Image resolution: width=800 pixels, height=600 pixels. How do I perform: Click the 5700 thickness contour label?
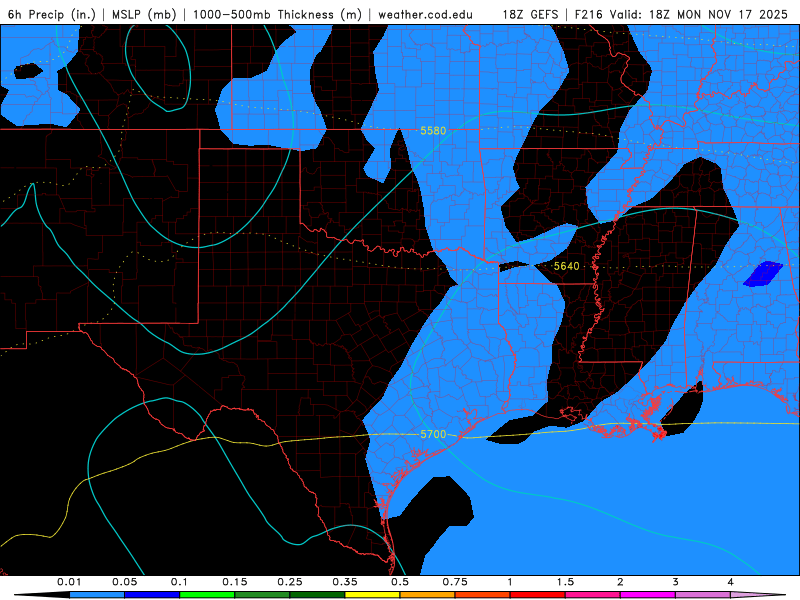433,435
